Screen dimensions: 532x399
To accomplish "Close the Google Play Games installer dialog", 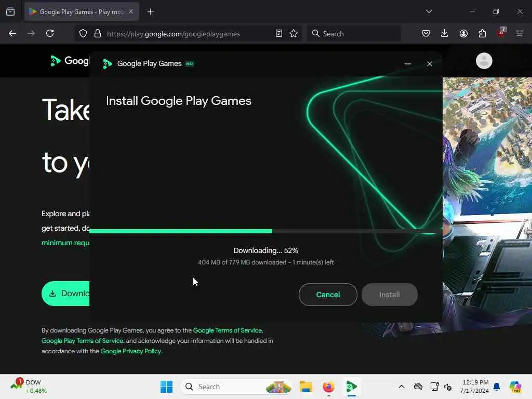I will coord(430,64).
